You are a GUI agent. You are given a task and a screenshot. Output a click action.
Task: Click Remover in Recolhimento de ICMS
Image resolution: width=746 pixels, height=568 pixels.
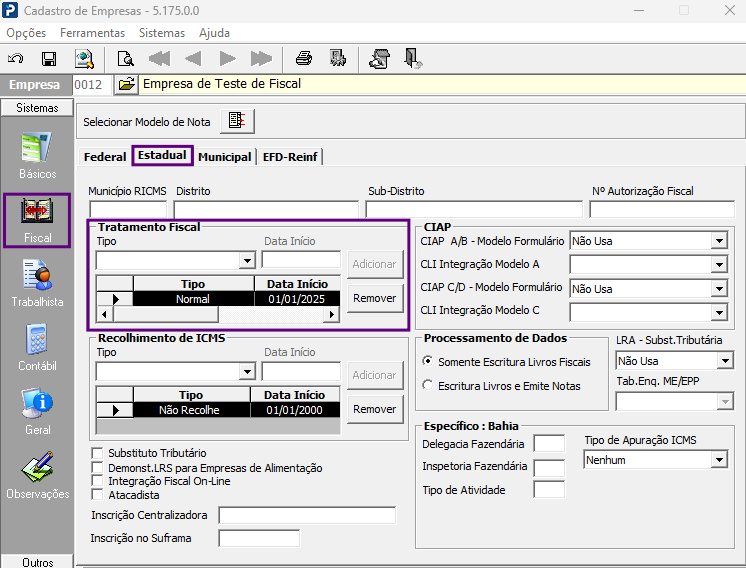[x=375, y=409]
